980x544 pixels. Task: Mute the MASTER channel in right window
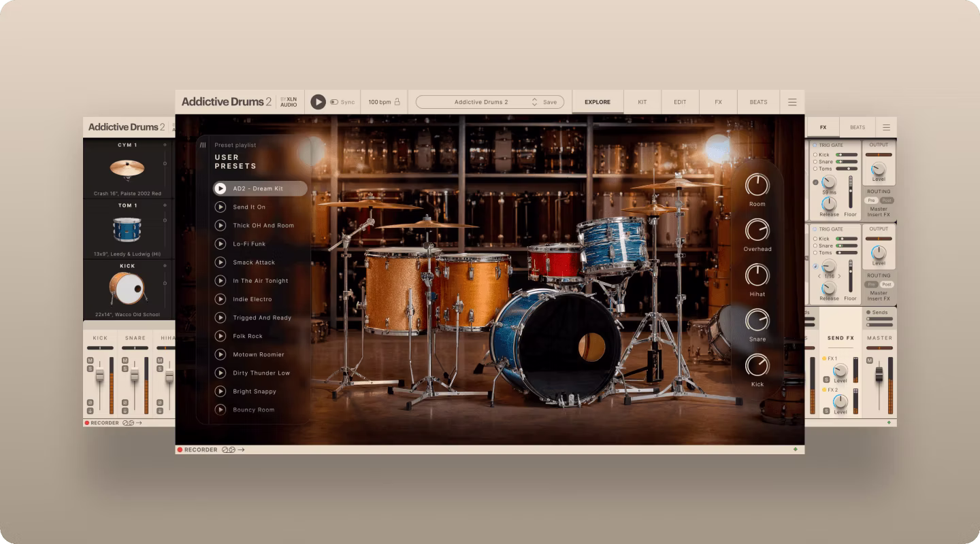[x=870, y=360]
